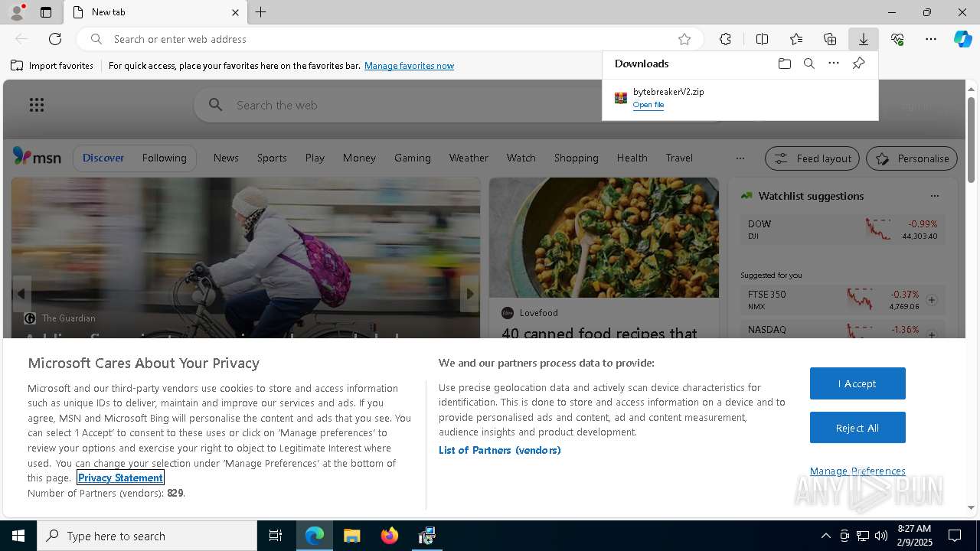Open the canned food recipes thumbnail

pos(604,238)
